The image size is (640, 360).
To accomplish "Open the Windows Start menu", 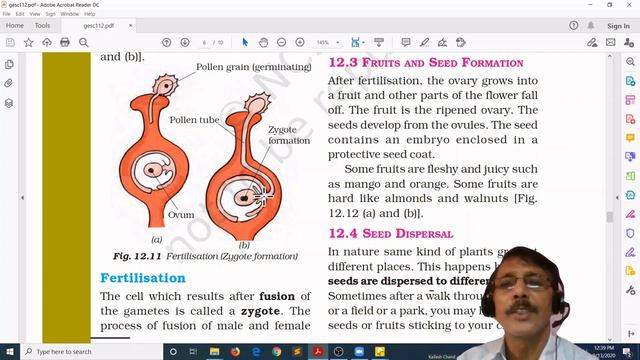I will coord(10,351).
